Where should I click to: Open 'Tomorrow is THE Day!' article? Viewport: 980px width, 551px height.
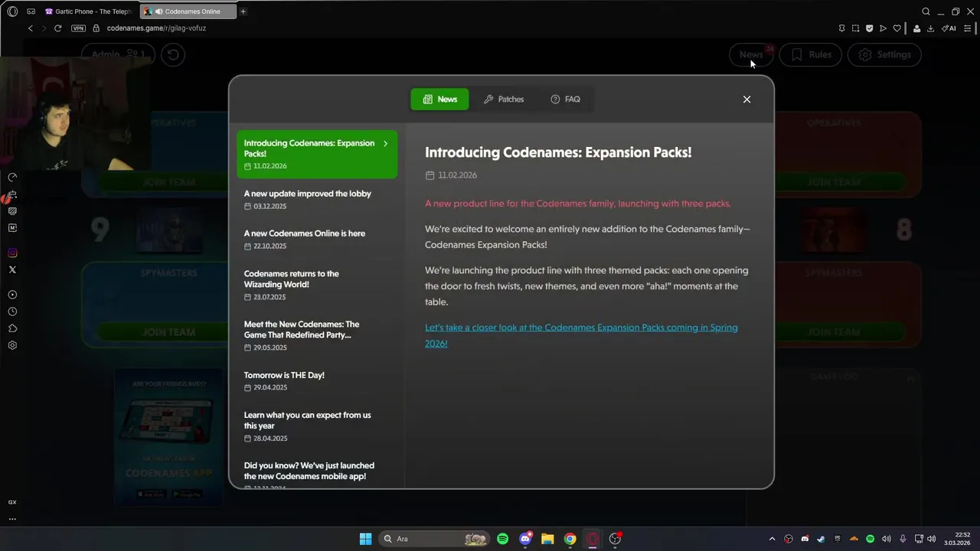click(x=317, y=381)
